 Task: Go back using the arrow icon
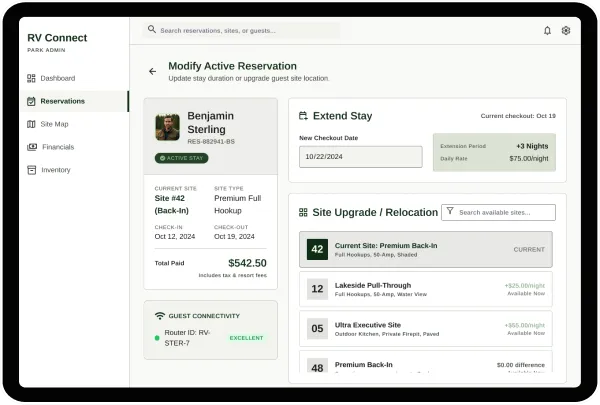pyautogui.click(x=152, y=71)
